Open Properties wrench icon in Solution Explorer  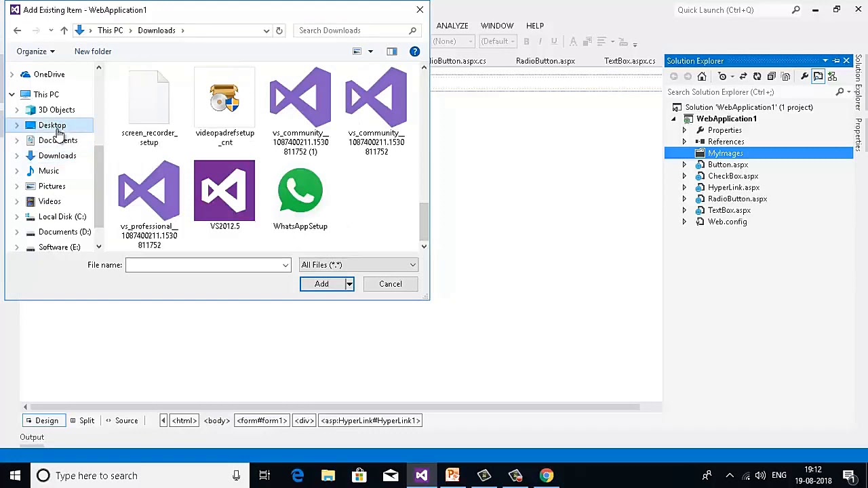pos(804,77)
